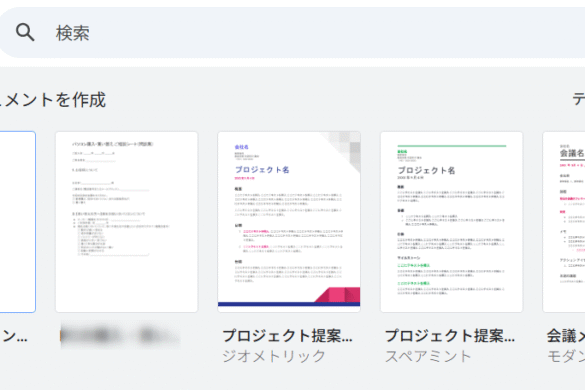Screen dimensions: 585x390
Task: Click the ジオメトリック subtitle text
Action: click(x=274, y=356)
